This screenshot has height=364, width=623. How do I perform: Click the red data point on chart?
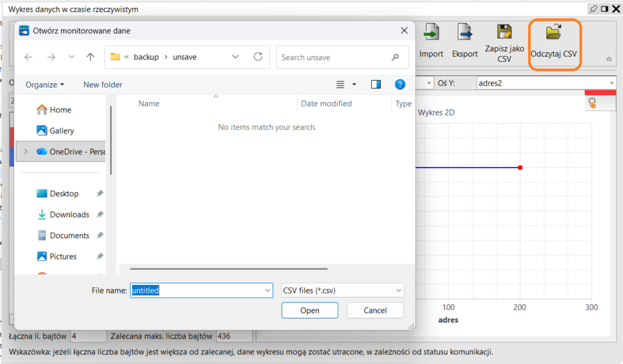pyautogui.click(x=520, y=168)
